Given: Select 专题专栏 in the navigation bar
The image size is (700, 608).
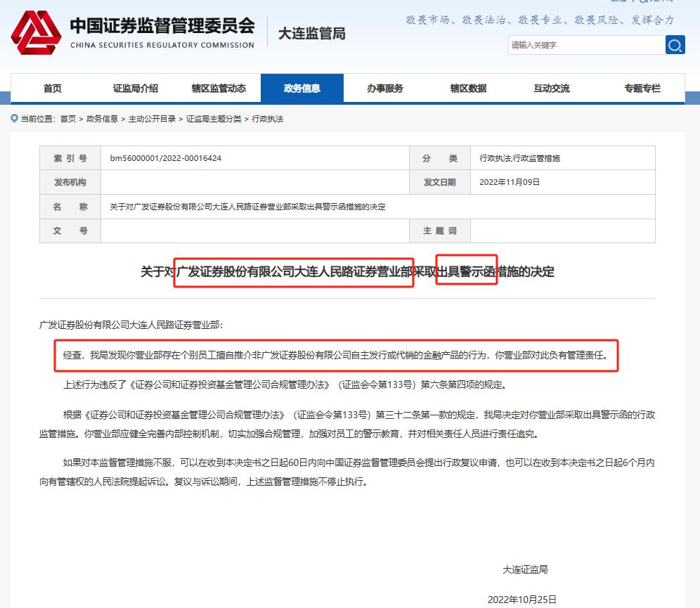Looking at the screenshot, I should pos(640,88).
